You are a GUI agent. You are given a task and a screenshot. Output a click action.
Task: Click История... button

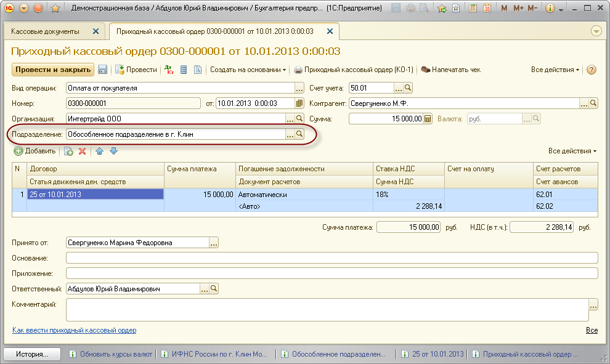point(32,354)
